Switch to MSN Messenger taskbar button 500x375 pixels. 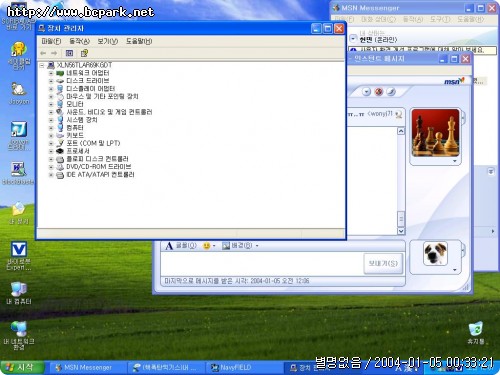click(x=88, y=368)
